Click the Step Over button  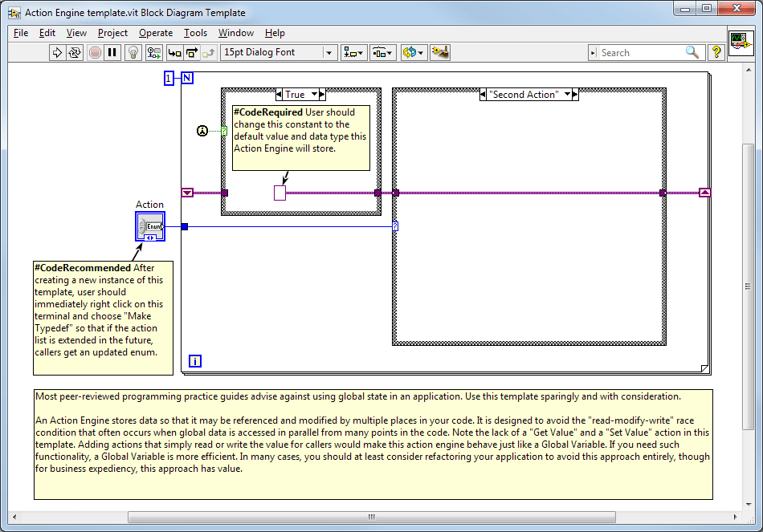click(192, 52)
